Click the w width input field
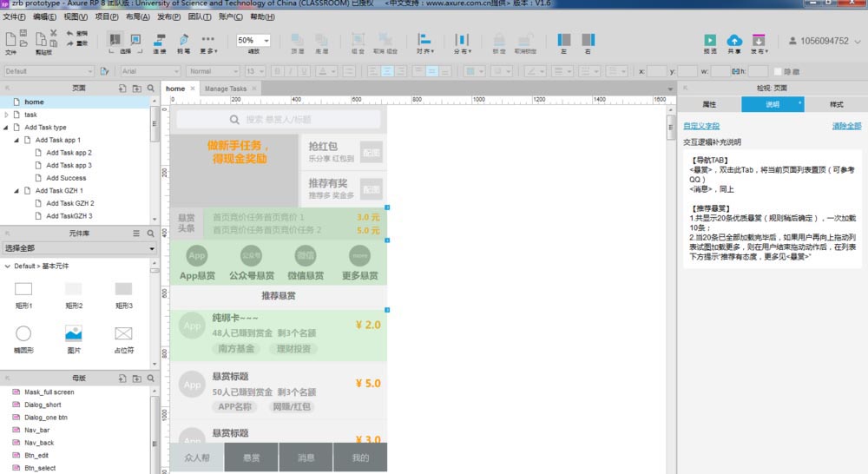Screen dimensions: 868x474 pos(720,71)
